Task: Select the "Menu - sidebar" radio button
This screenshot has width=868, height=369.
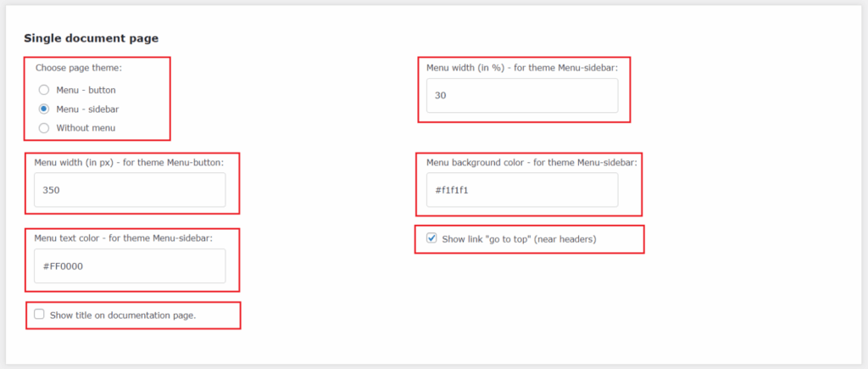Action: 44,109
